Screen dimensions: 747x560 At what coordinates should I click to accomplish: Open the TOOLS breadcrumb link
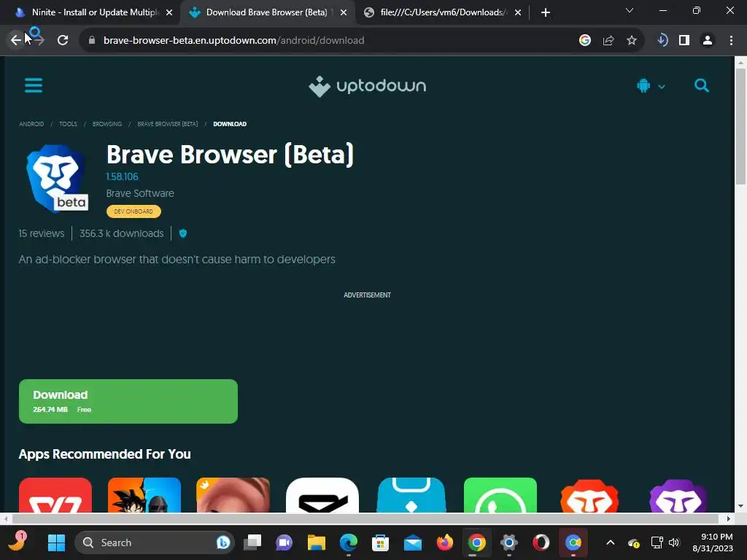point(68,124)
